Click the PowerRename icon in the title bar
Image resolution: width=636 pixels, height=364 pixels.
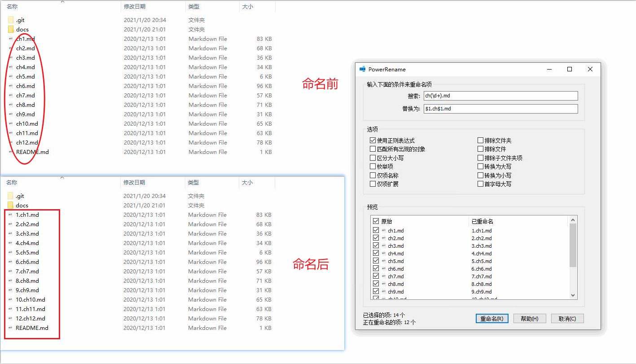(x=363, y=69)
